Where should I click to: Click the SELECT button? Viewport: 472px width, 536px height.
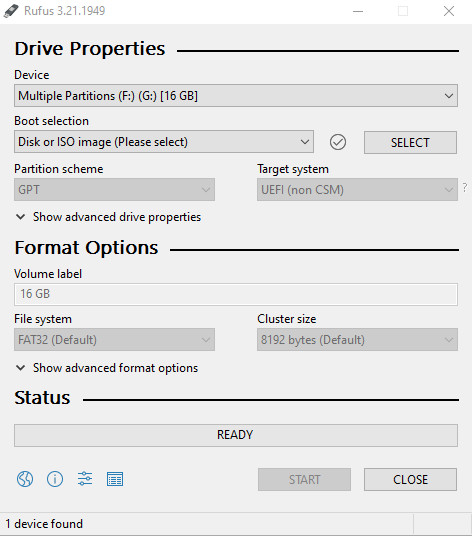click(410, 142)
